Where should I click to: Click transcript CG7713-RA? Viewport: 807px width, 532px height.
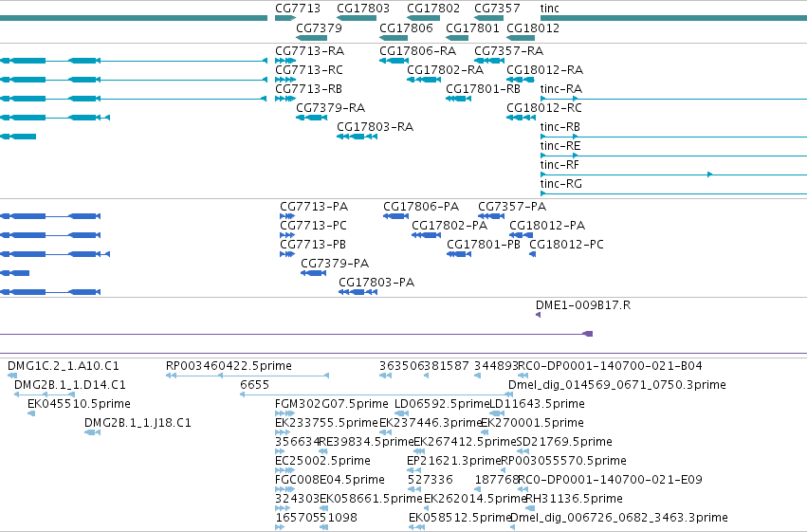click(310, 51)
